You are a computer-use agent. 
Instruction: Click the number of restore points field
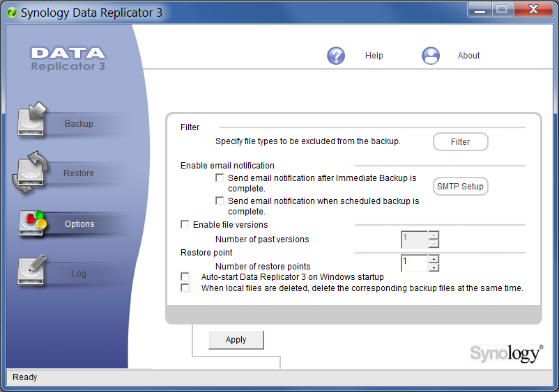(x=415, y=263)
